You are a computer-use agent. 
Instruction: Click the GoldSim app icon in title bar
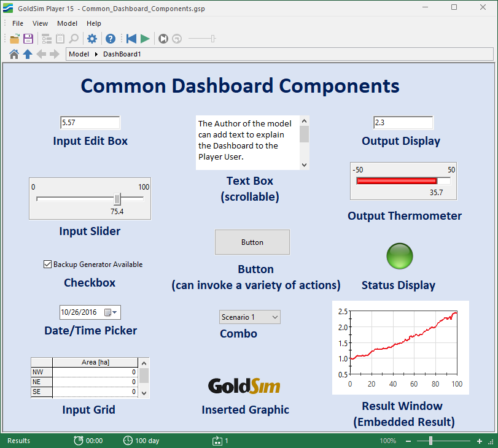(x=8, y=8)
